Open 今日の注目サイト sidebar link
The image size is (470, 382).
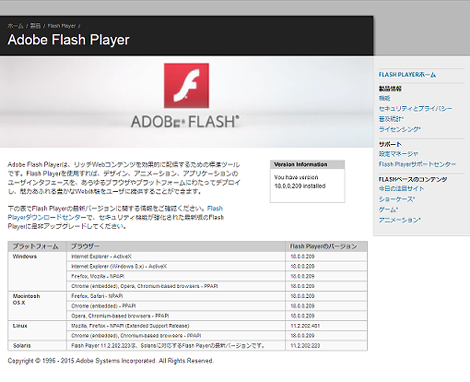pyautogui.click(x=401, y=189)
